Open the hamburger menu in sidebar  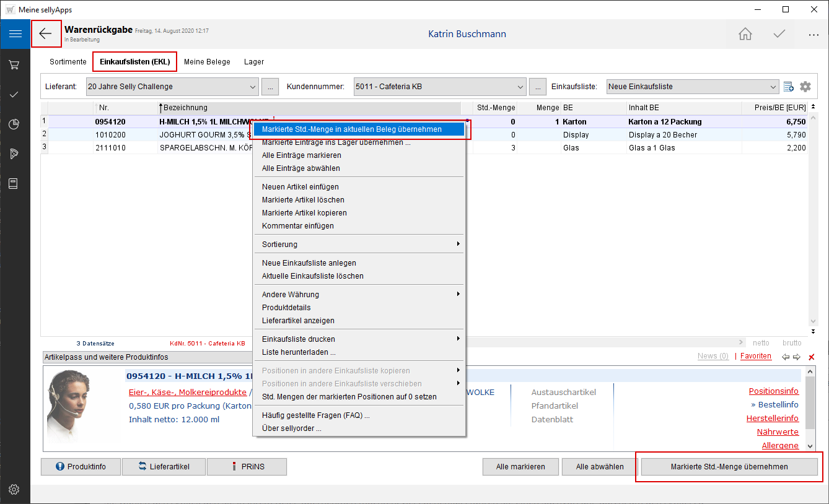click(15, 34)
